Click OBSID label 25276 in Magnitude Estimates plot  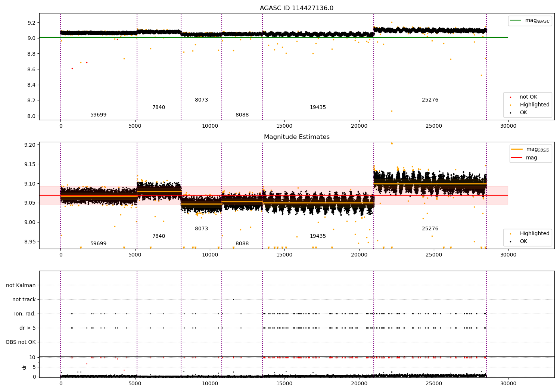(x=430, y=229)
